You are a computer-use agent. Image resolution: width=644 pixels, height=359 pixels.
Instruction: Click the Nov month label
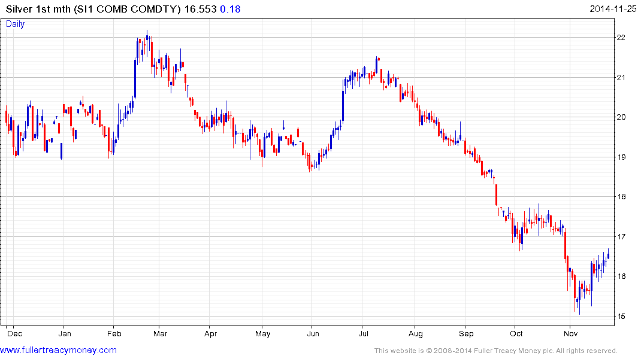[570, 333]
